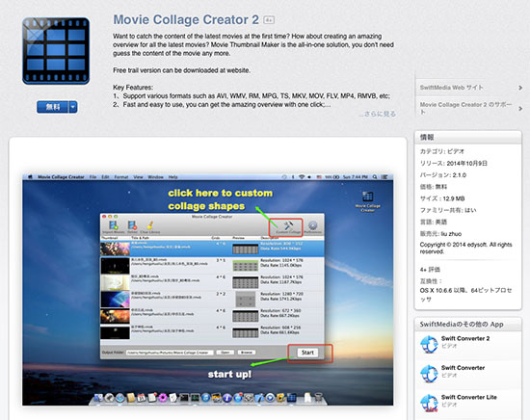Click the Description column header
Image resolution: width=530 pixels, height=420 pixels.
[x=270, y=238]
